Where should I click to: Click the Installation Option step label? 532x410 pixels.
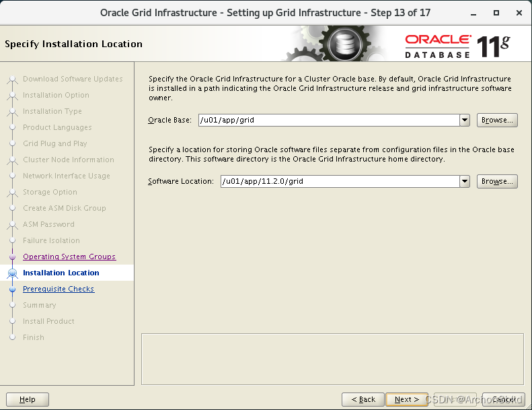56,95
